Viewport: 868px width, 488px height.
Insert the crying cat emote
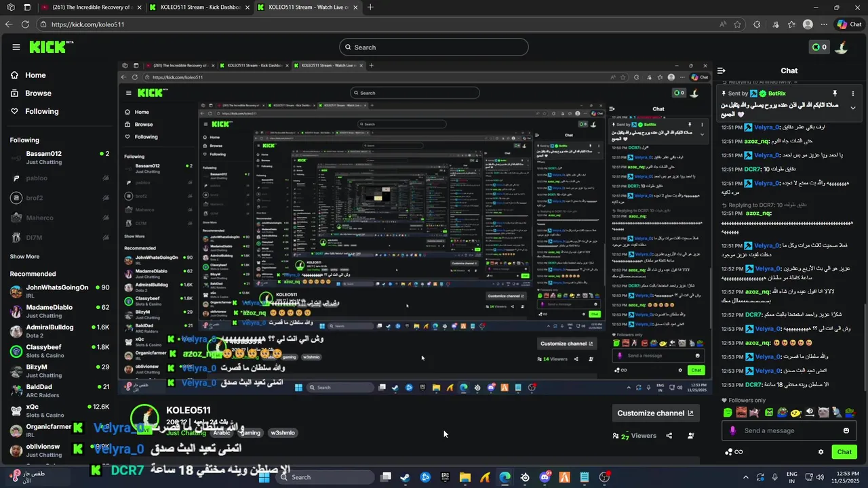tap(823, 412)
